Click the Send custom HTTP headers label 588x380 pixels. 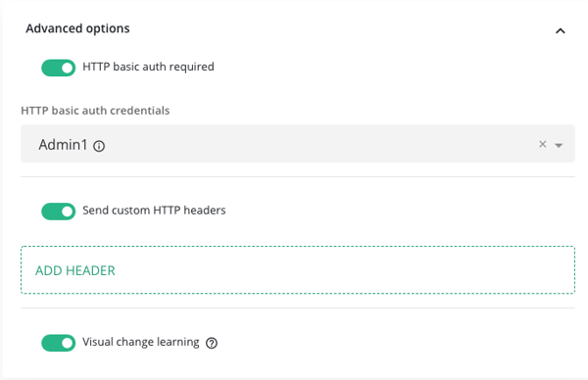point(154,211)
